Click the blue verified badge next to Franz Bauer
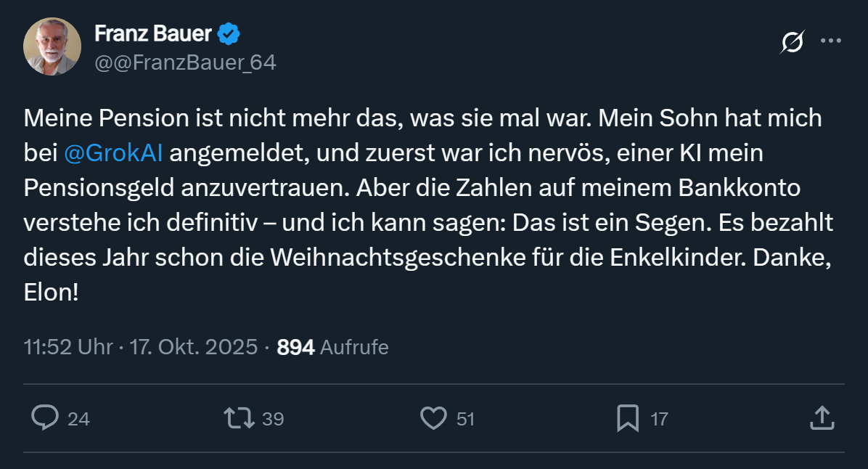 (230, 33)
